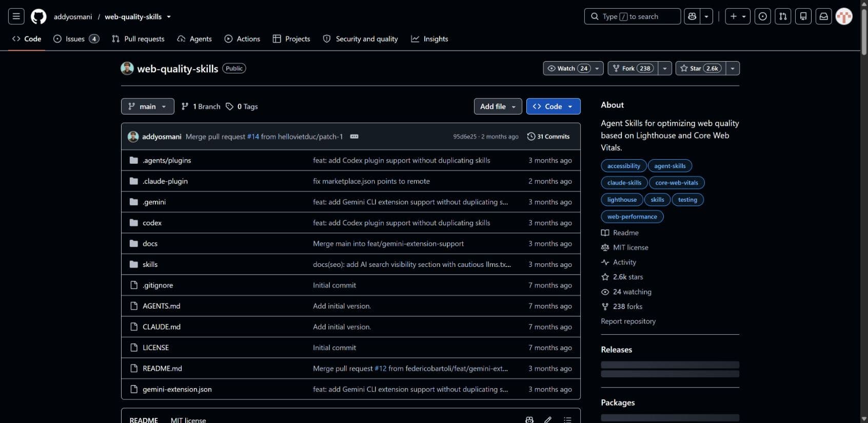Viewport: 868px width, 423px height.
Task: Open the repository switcher caret next to web-quality-skills
Action: click(x=169, y=16)
